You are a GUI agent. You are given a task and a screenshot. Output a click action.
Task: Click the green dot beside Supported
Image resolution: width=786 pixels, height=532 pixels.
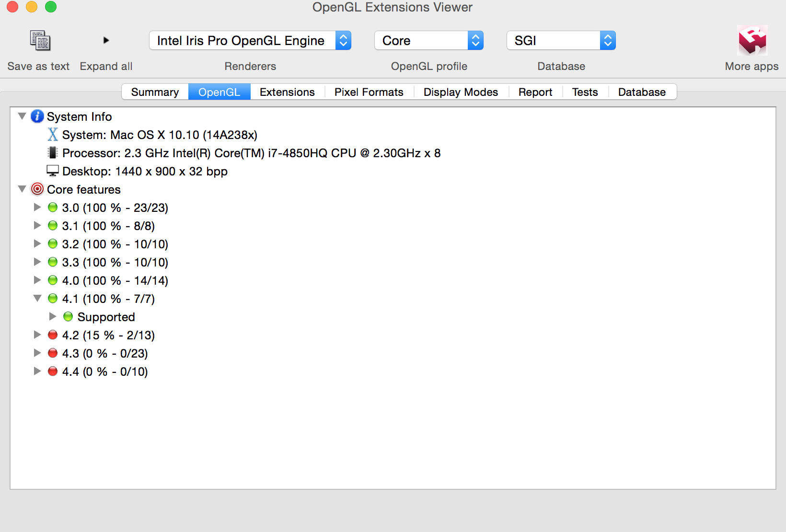68,317
